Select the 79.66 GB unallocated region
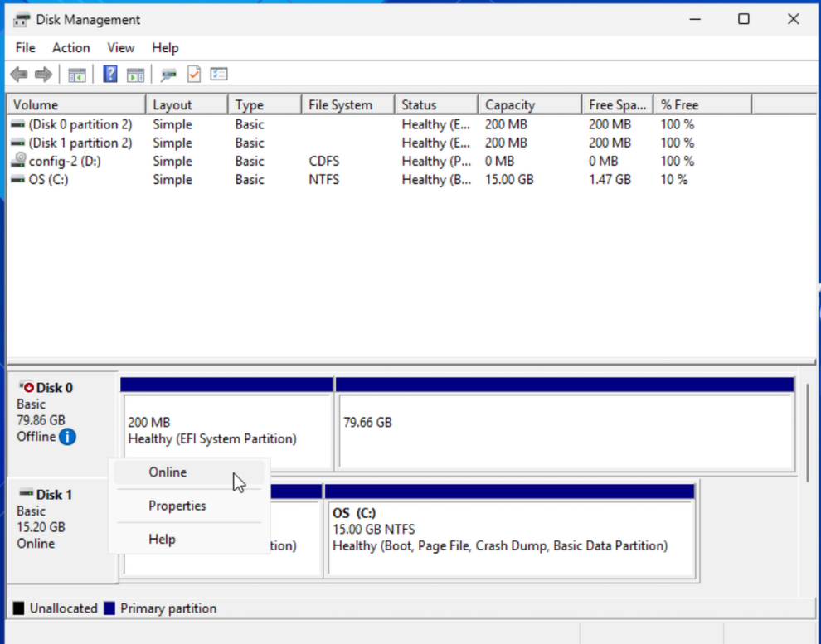The width and height of the screenshot is (821, 644). [566, 422]
